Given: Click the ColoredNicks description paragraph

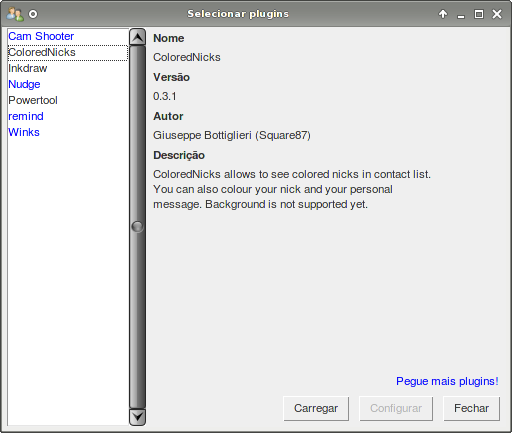Looking at the screenshot, I should [x=292, y=189].
